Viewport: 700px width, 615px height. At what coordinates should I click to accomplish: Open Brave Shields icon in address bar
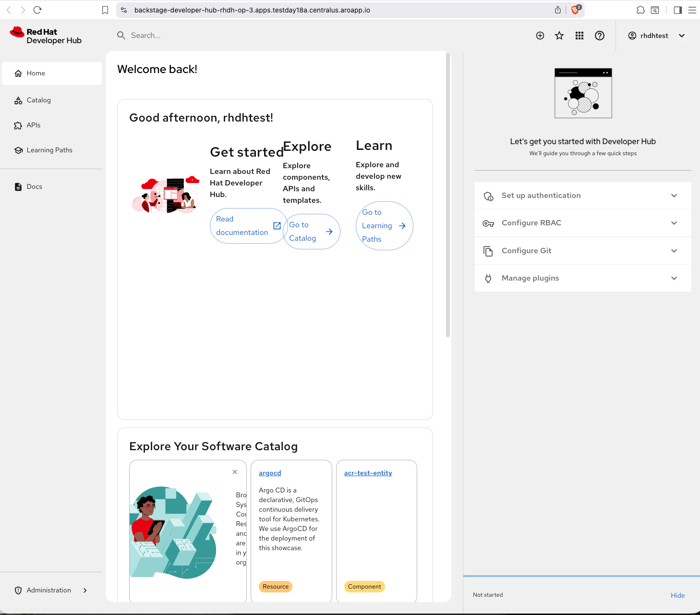(x=575, y=10)
